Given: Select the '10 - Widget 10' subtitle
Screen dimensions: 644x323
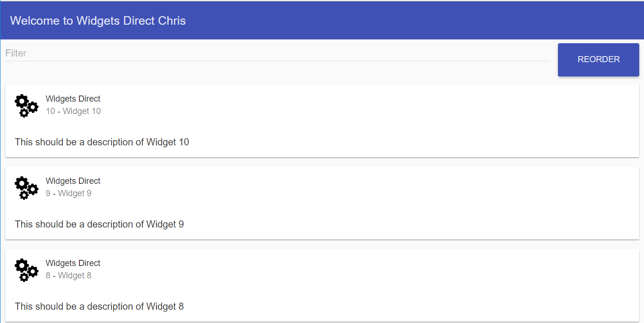Looking at the screenshot, I should click(x=73, y=111).
